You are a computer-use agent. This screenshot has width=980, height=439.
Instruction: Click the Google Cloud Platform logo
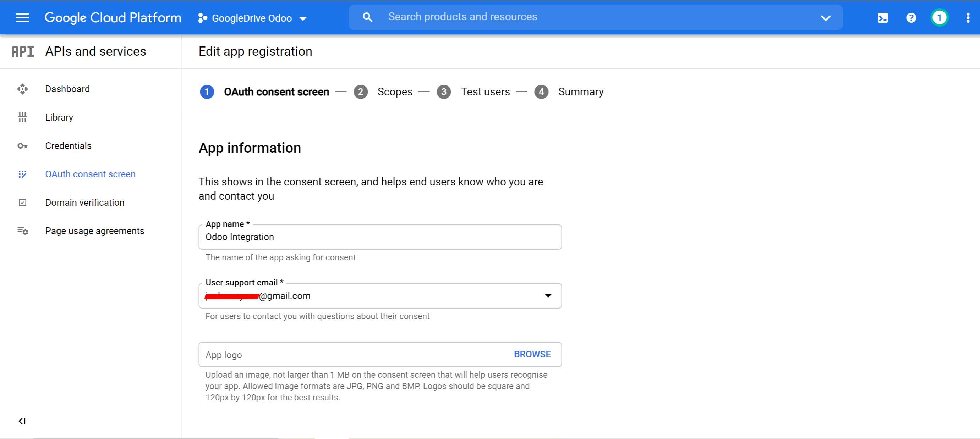point(113,17)
